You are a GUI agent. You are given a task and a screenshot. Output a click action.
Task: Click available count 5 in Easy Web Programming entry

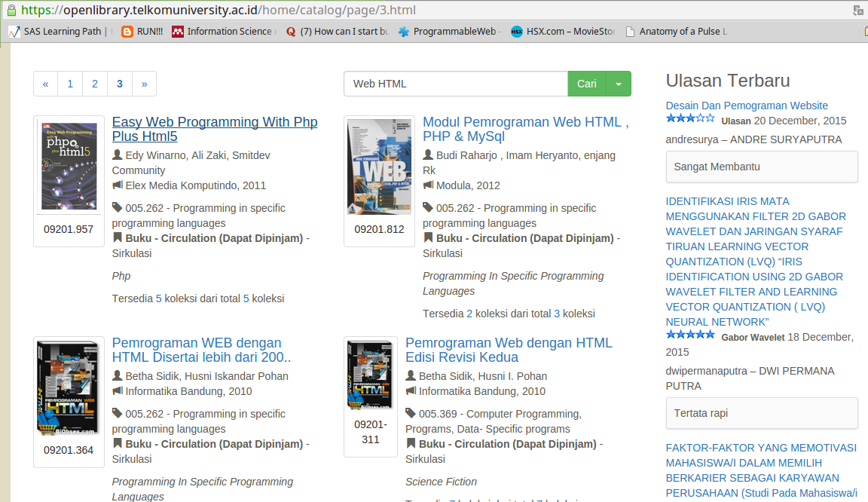click(x=159, y=298)
